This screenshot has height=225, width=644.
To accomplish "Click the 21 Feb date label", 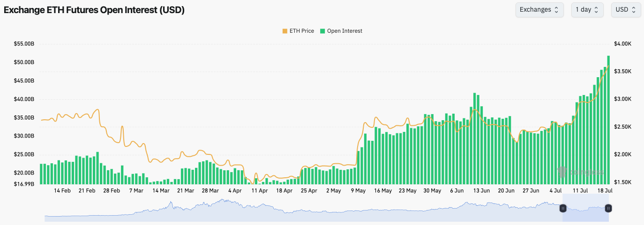I will 87,191.
